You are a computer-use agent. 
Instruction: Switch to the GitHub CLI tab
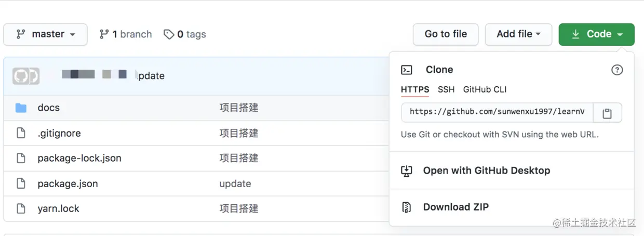(485, 89)
